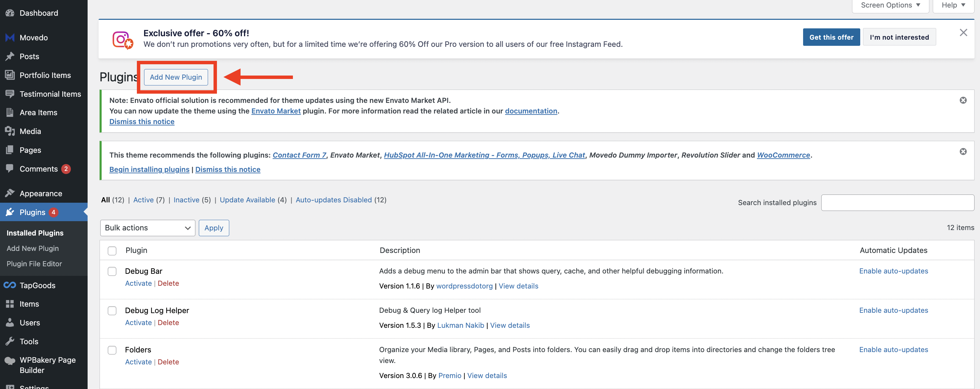Click Get this offer button
The width and height of the screenshot is (980, 389).
(831, 37)
